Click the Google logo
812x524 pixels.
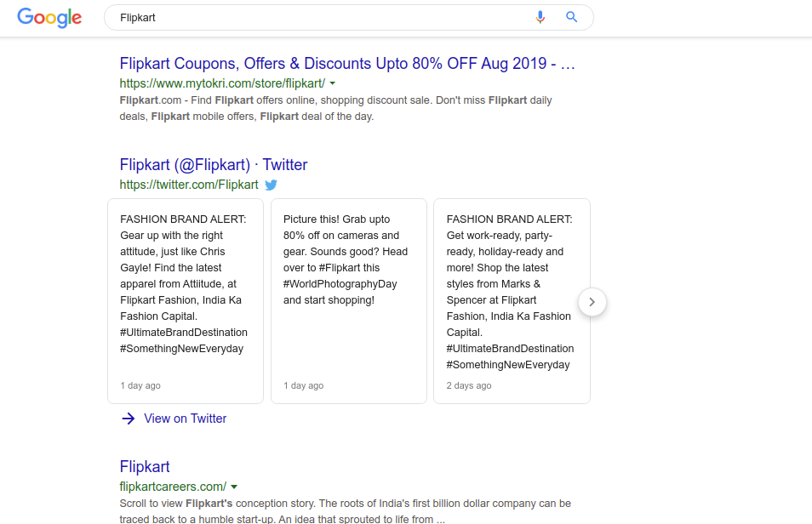pos(49,18)
